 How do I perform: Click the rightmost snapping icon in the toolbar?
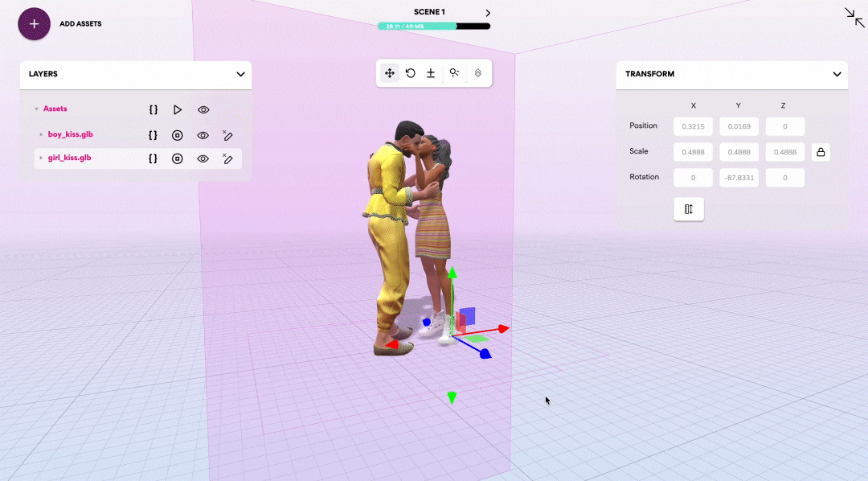tap(478, 72)
